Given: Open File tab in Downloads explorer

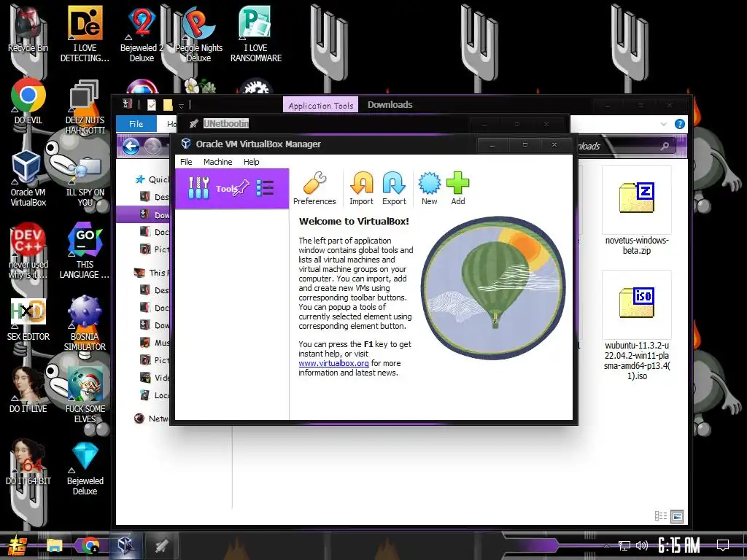Looking at the screenshot, I should [136, 124].
